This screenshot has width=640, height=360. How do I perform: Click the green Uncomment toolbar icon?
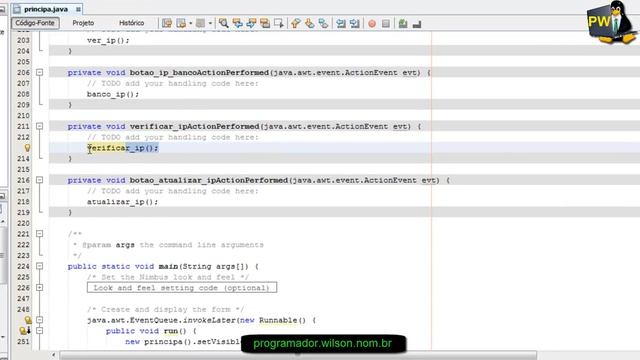tap(403, 24)
